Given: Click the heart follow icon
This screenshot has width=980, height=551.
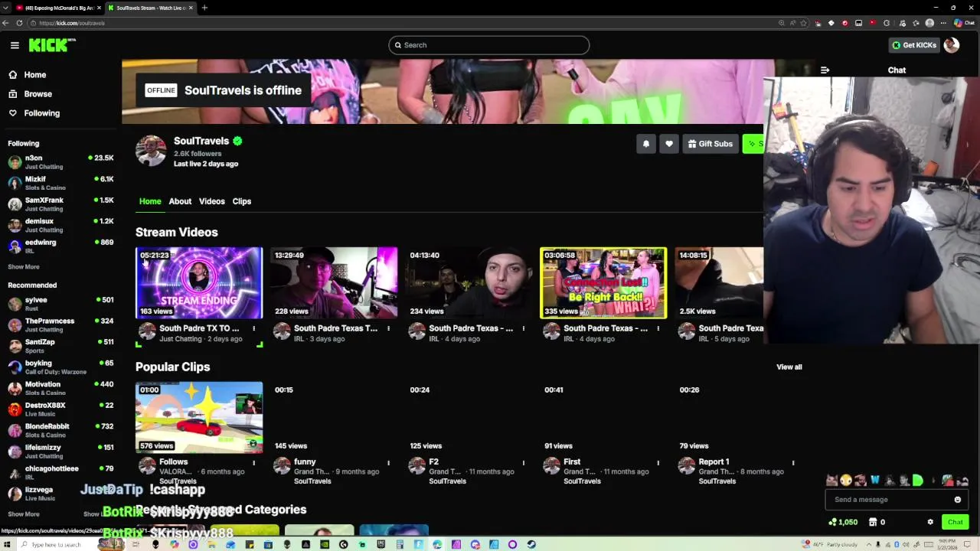Looking at the screenshot, I should pos(669,144).
